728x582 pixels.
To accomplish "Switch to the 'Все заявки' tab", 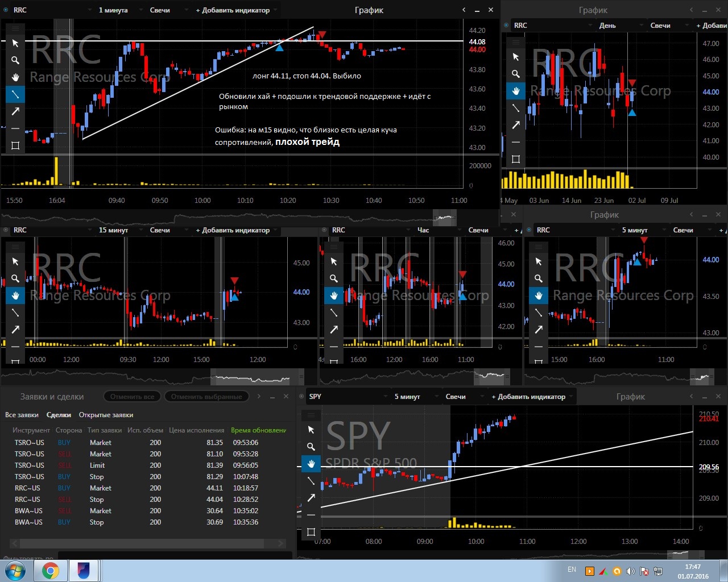I will 22,415.
